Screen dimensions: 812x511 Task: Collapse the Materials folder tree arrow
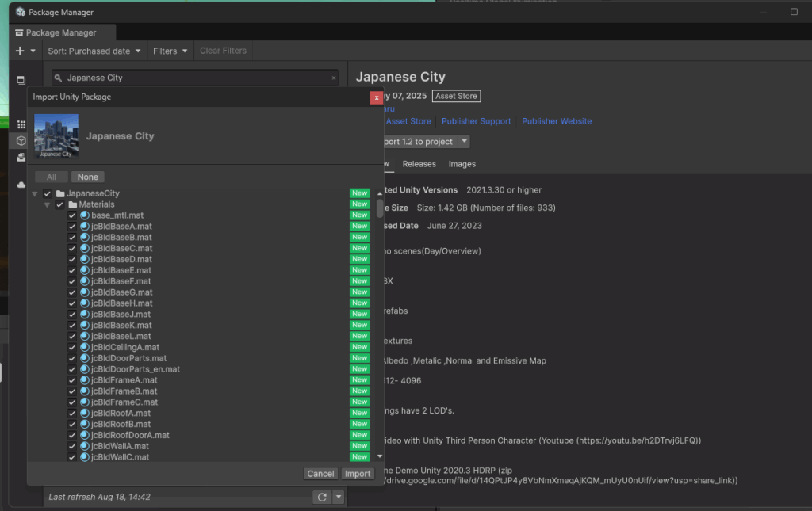point(47,205)
